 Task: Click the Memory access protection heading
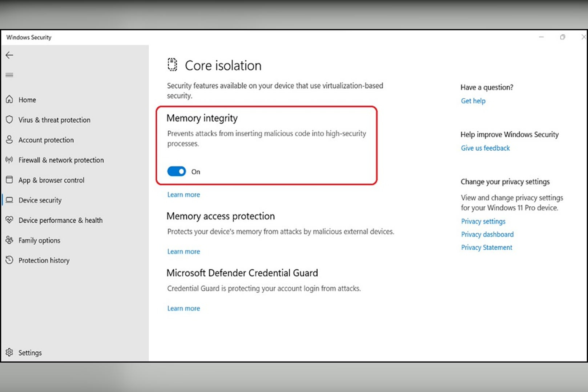click(221, 216)
